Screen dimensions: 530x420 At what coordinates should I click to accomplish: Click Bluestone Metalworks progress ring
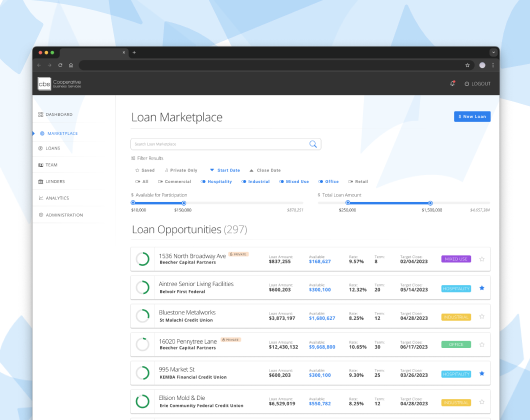(x=143, y=316)
